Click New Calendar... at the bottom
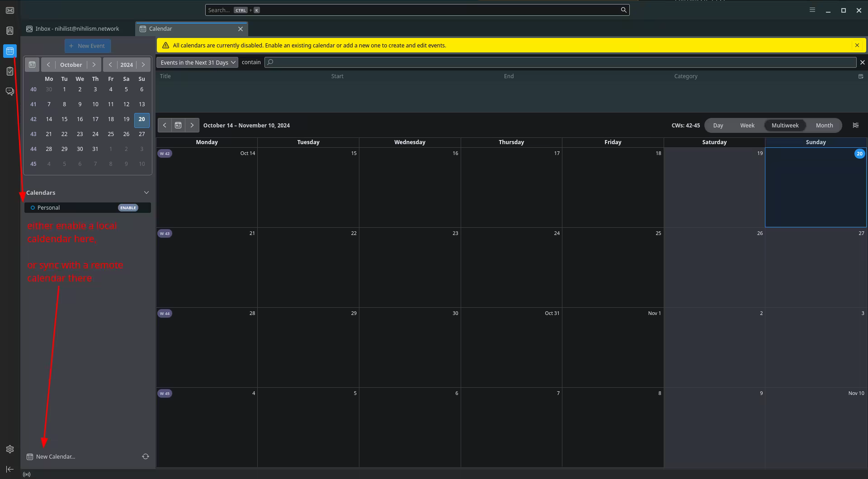The width and height of the screenshot is (868, 479). (x=55, y=456)
